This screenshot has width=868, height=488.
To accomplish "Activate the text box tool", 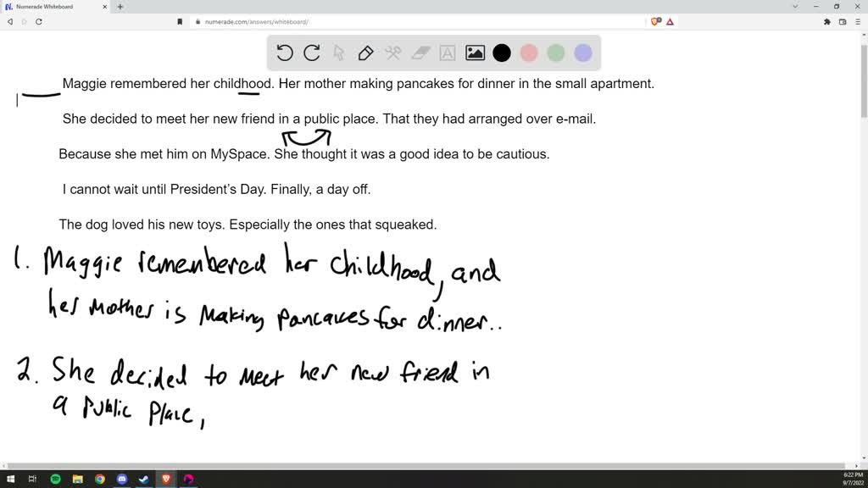I will click(x=448, y=53).
